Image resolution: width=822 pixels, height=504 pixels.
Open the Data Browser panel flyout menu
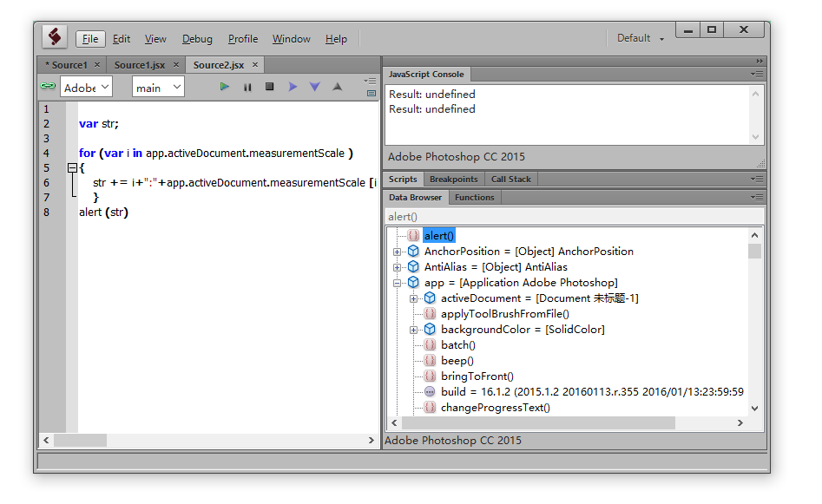(x=757, y=198)
